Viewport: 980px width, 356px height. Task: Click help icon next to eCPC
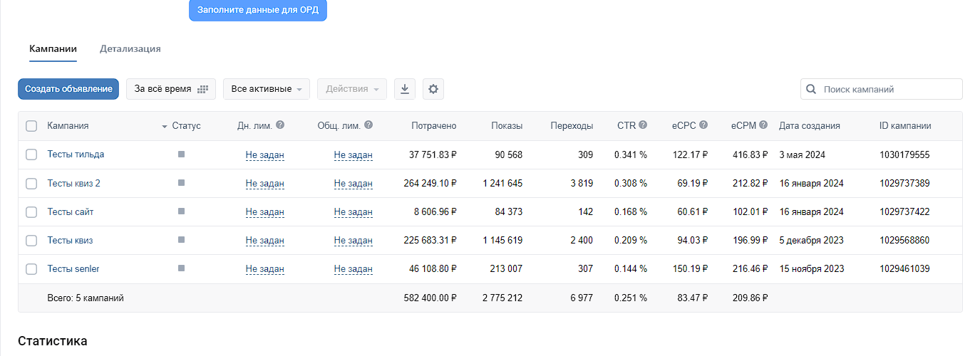[x=703, y=125]
